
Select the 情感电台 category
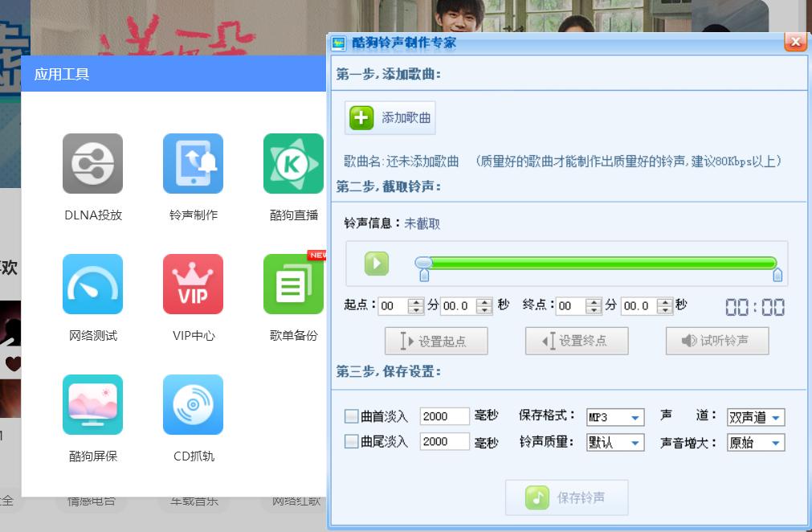(91, 499)
